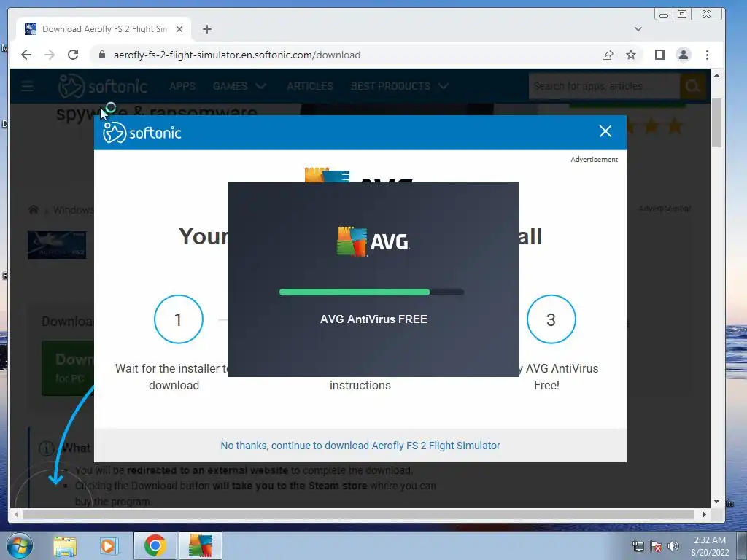747x560 pixels.
Task: Click the orange search magnifier button
Action: 692,86
